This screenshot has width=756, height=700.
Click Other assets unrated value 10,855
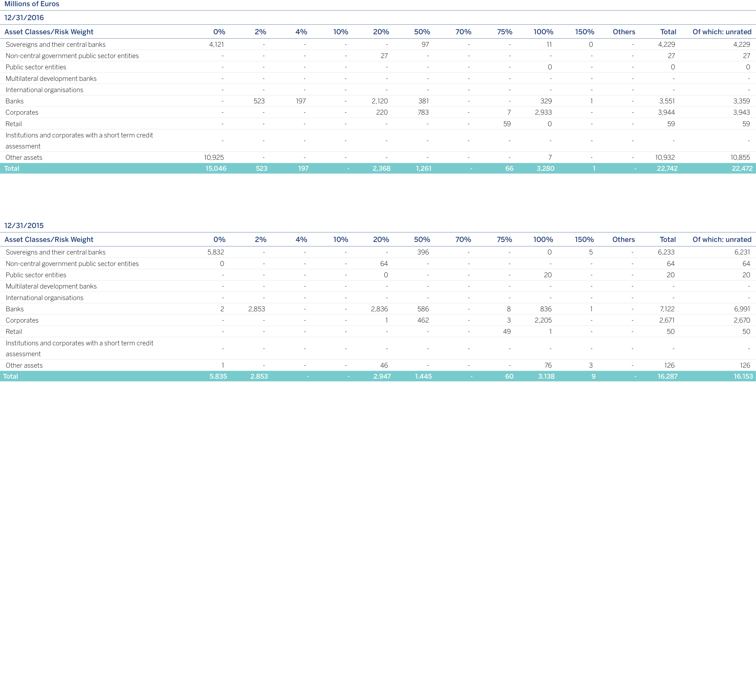[x=740, y=158]
